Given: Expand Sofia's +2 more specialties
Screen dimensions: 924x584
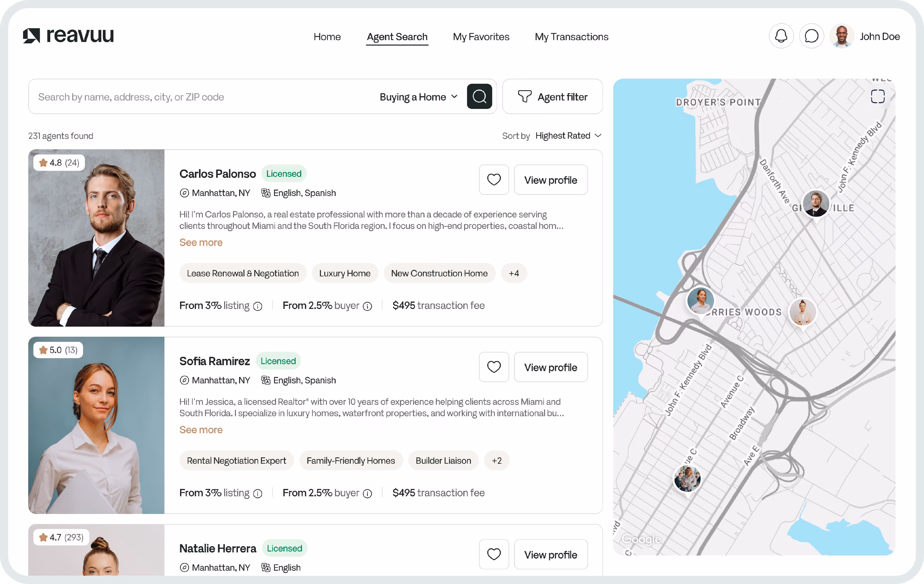Looking at the screenshot, I should (497, 460).
